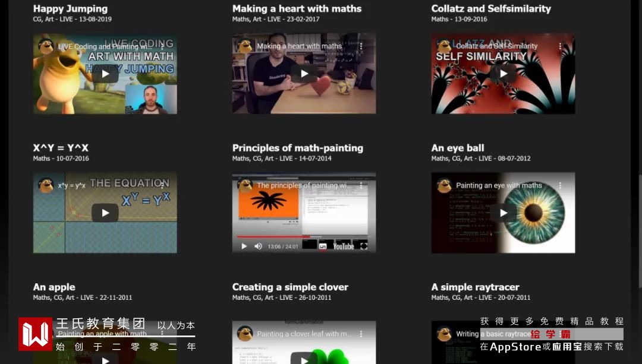
Task: Play the Making a heart with maths video
Action: (x=304, y=74)
